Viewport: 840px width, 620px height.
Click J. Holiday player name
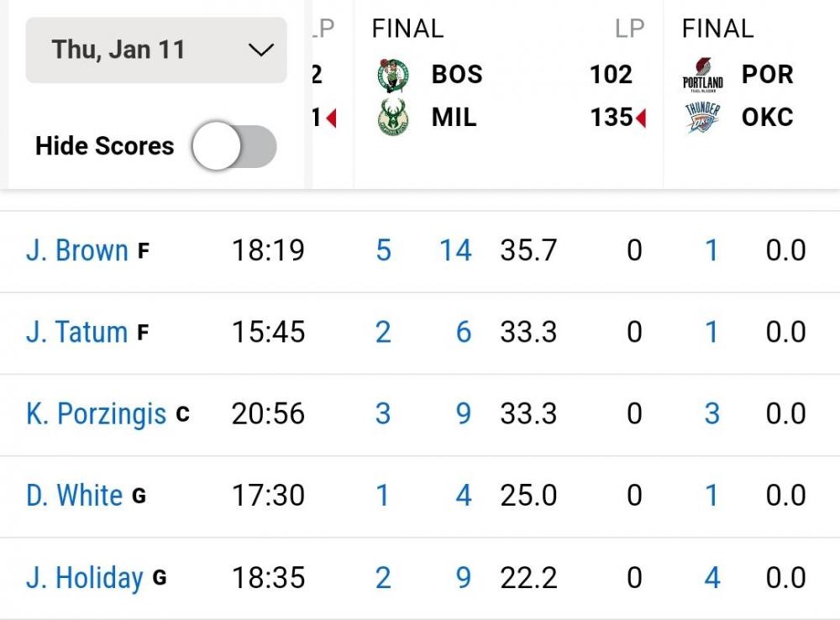[85, 578]
